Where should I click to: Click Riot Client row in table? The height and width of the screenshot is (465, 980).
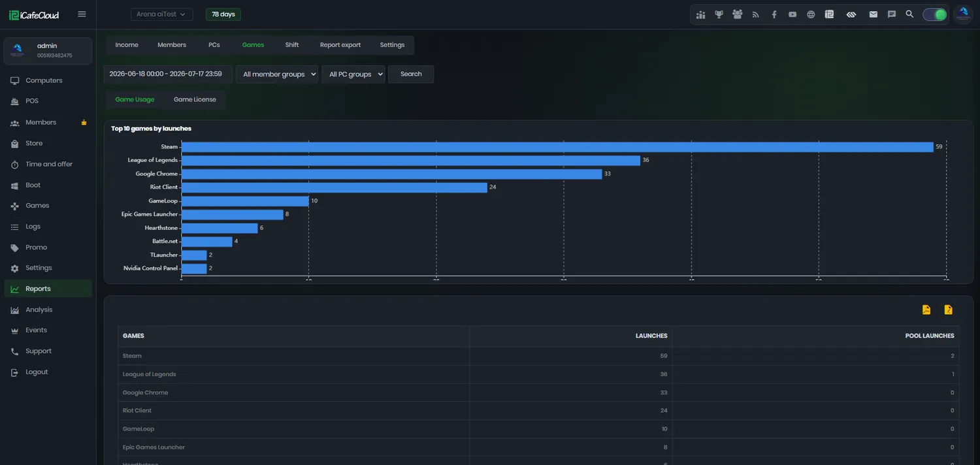[538, 411]
